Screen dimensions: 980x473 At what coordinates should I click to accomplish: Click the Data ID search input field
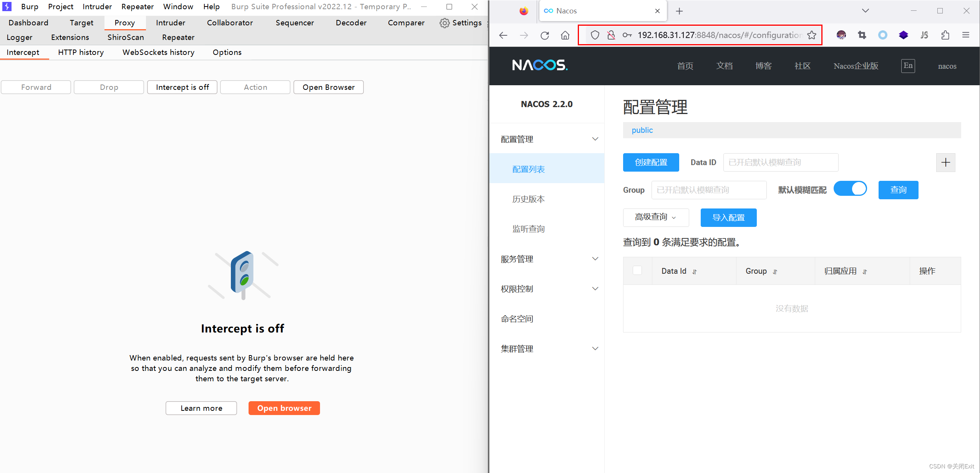780,162
